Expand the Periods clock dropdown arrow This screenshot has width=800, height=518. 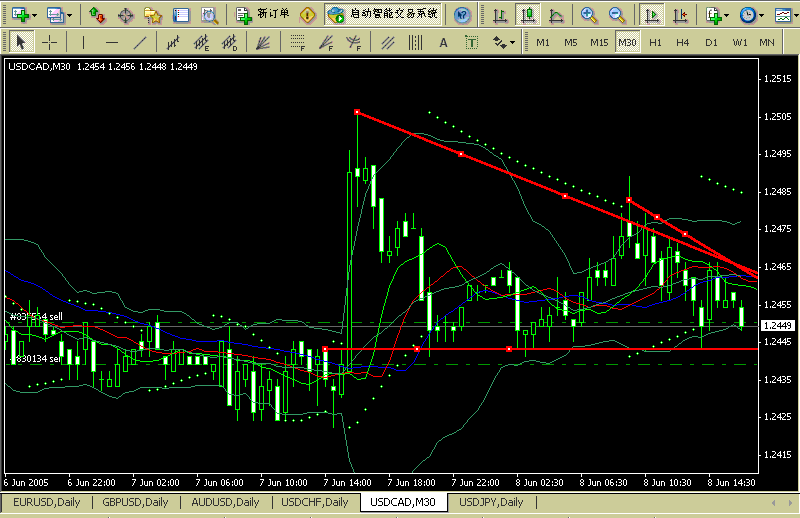point(761,16)
